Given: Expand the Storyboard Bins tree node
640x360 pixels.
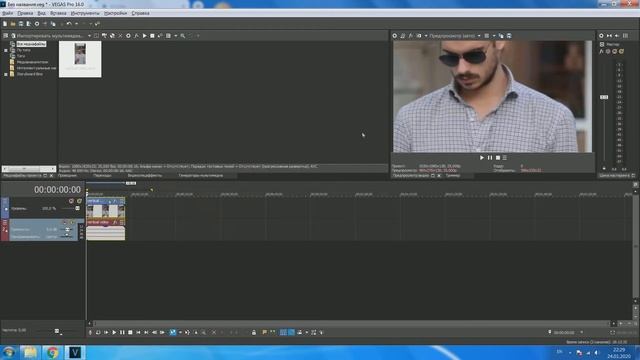Looking at the screenshot, I should [6, 74].
